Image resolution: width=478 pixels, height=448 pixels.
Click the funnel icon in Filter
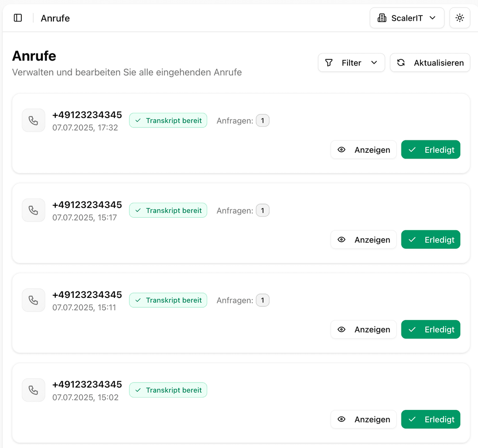(x=329, y=63)
